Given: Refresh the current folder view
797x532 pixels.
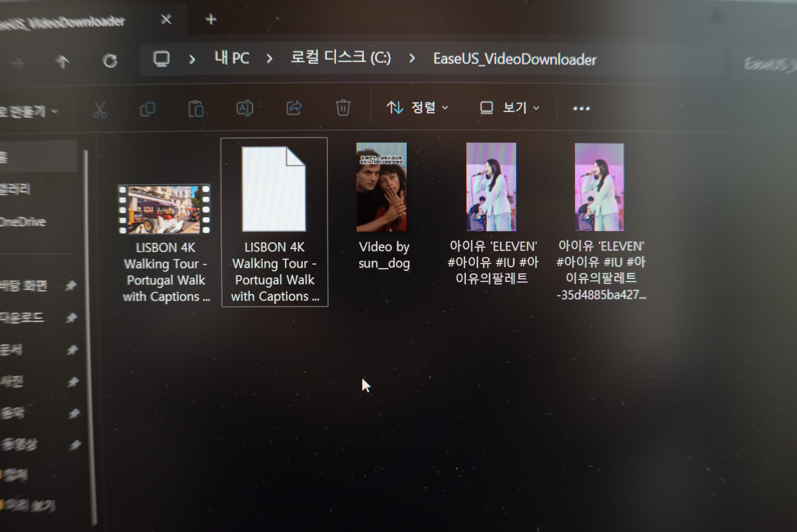Looking at the screenshot, I should pos(110,61).
